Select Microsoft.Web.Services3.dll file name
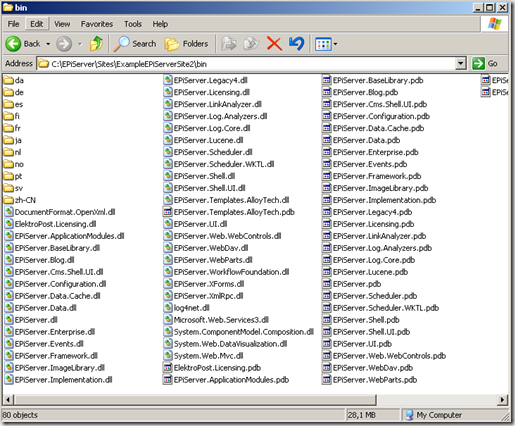 coord(221,320)
